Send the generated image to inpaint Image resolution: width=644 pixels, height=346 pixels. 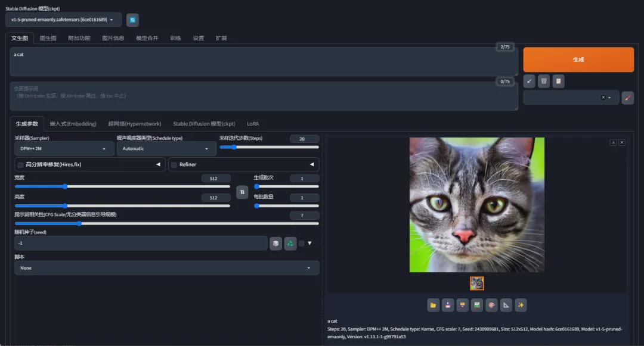491,305
